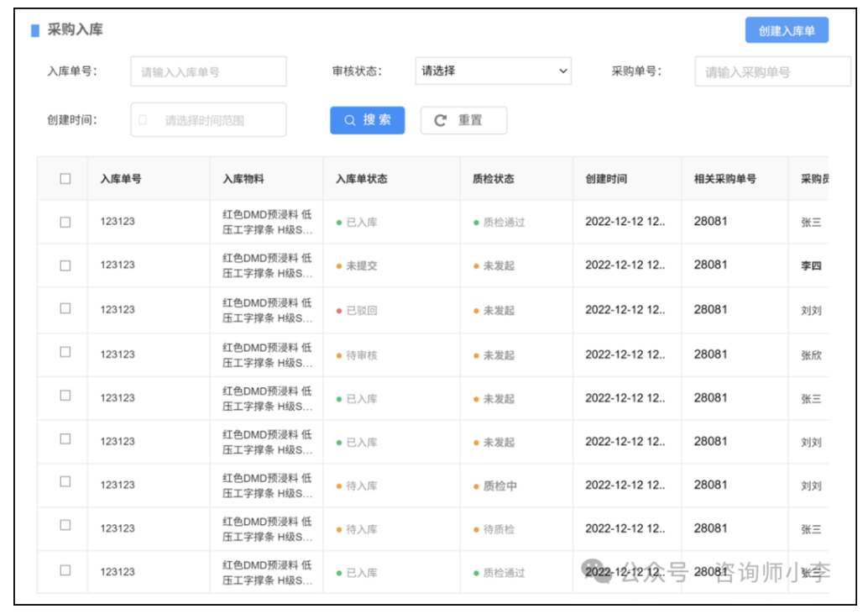This screenshot has height=614, width=868.
Task: Click the red 已驳回 status dot
Action: tap(339, 311)
